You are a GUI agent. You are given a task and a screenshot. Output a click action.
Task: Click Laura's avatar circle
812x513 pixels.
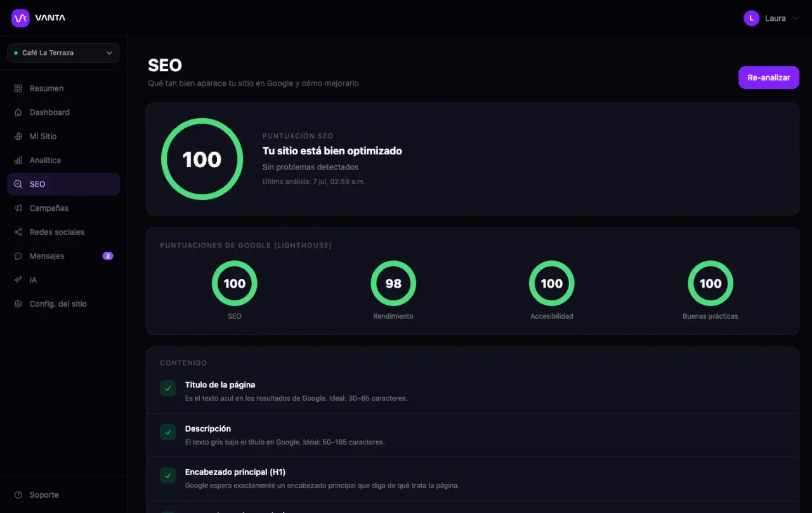[751, 18]
